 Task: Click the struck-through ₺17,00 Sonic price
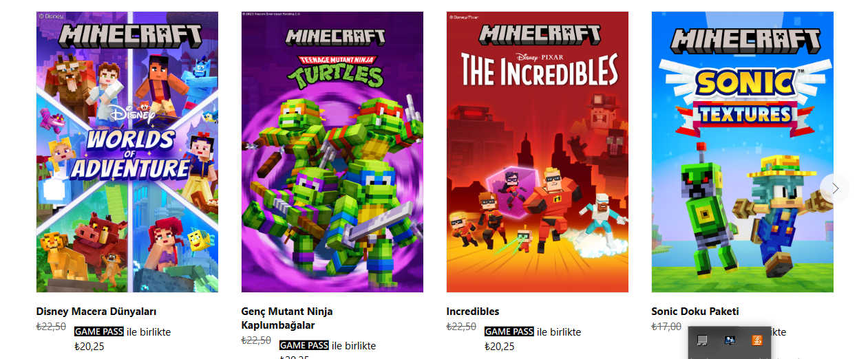pos(666,327)
